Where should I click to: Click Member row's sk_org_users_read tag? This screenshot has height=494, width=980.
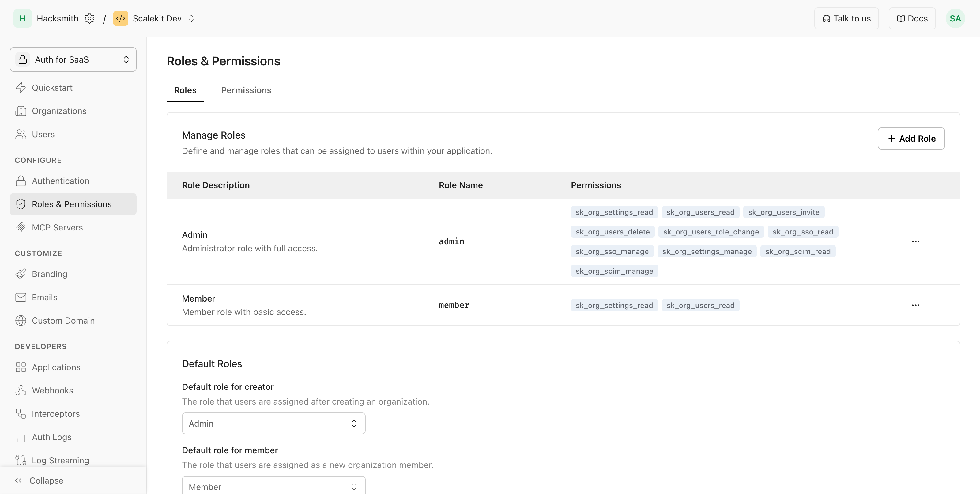coord(700,305)
